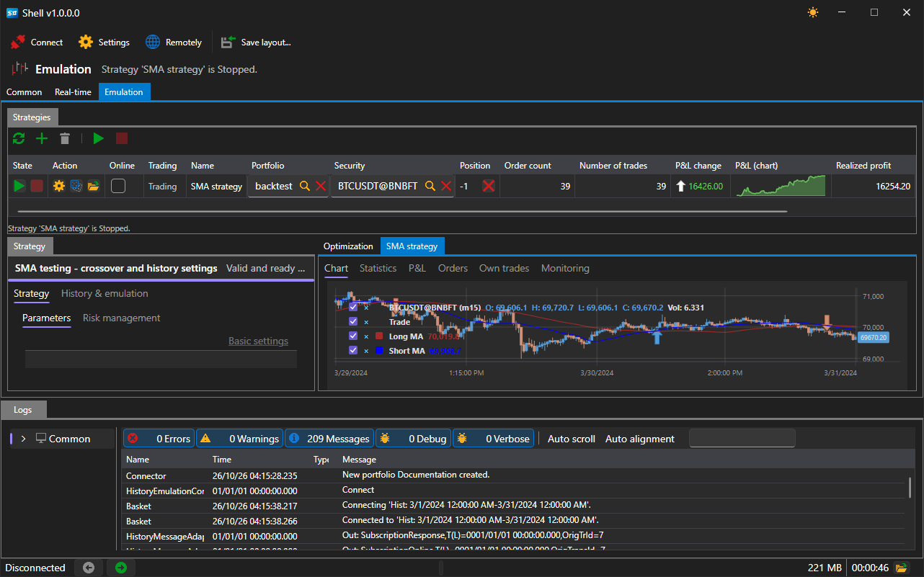
Task: Uncheck the Trade series checkbox
Action: pos(353,322)
